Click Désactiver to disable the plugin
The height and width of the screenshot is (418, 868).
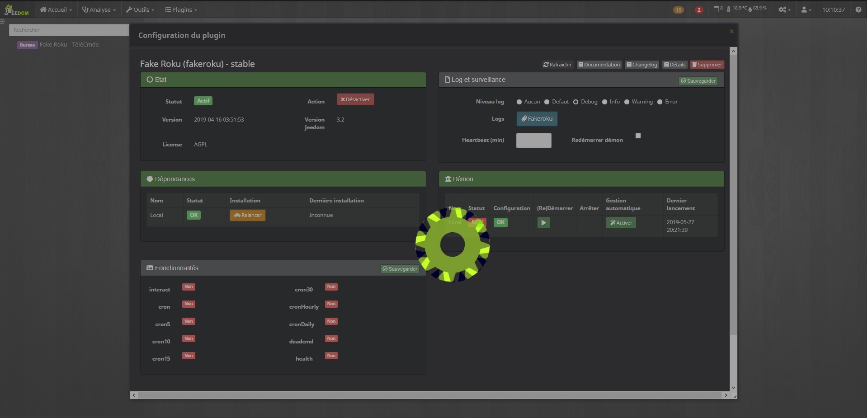(x=355, y=99)
